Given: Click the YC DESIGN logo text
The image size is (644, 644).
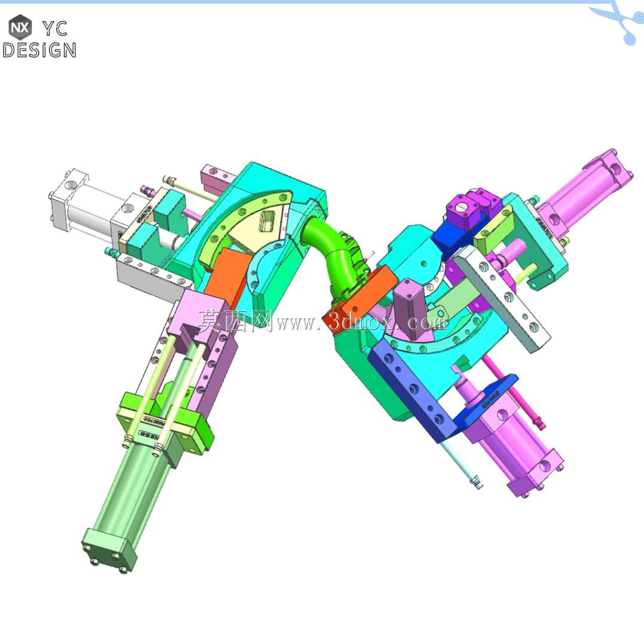Looking at the screenshot, I should pyautogui.click(x=40, y=40).
